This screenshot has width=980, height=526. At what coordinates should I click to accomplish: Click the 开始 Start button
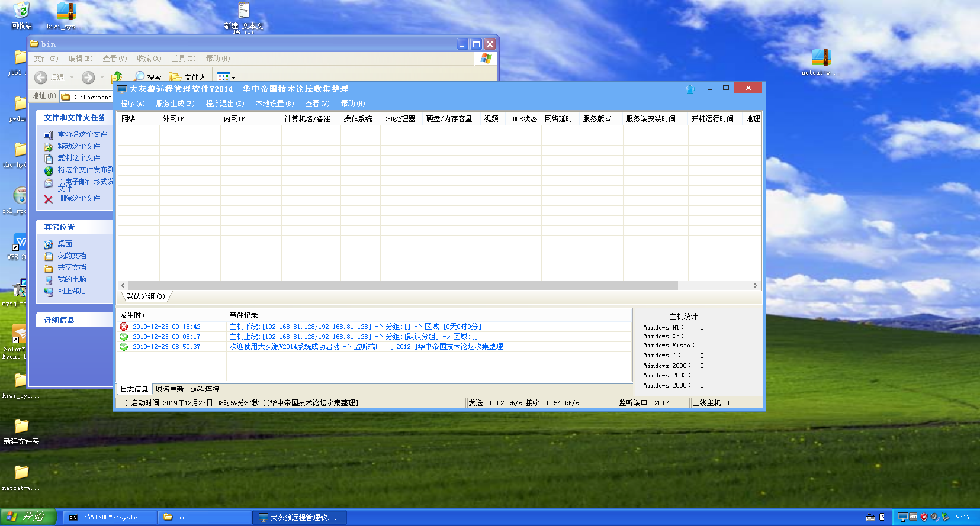click(x=28, y=517)
